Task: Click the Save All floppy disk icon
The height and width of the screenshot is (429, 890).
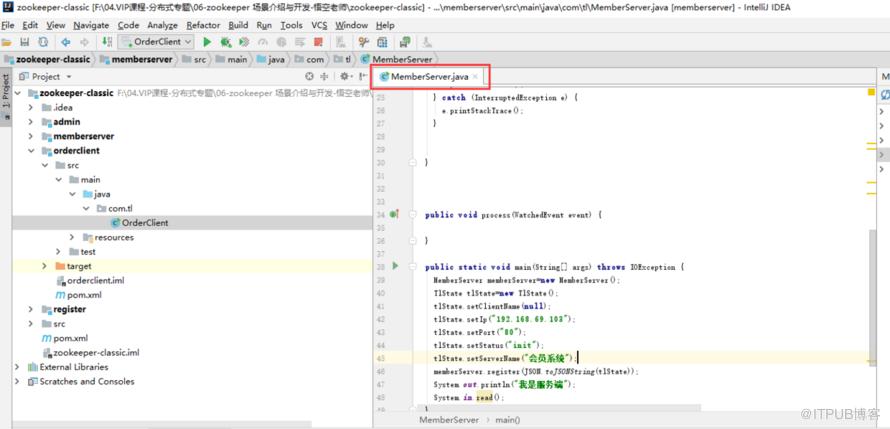Action: pyautogui.click(x=24, y=42)
